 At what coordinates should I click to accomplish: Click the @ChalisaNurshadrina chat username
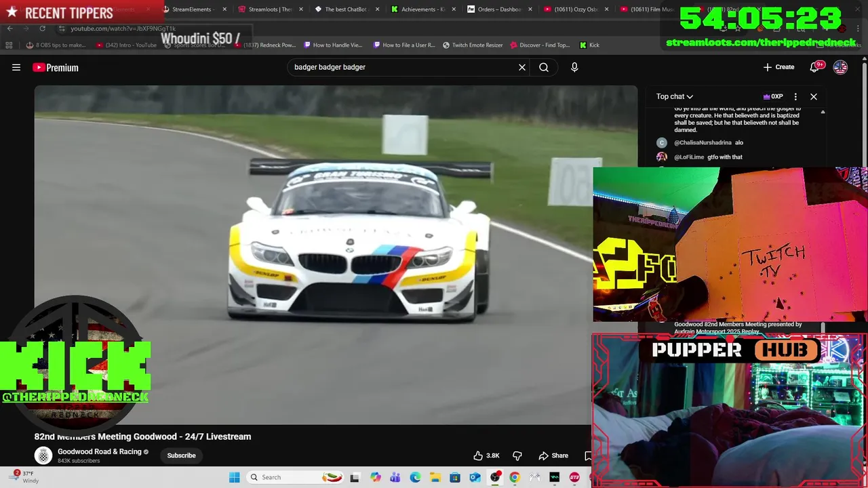(703, 143)
